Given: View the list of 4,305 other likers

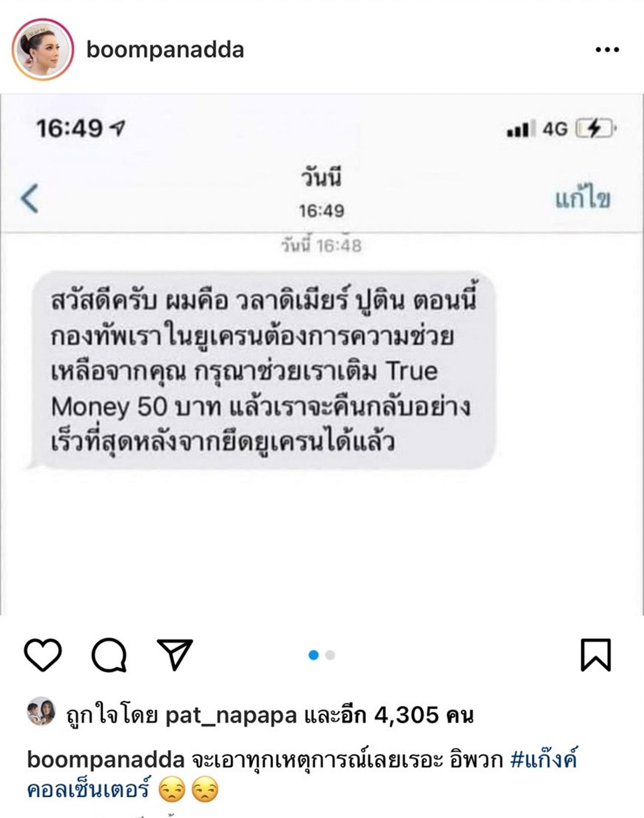Looking at the screenshot, I should [x=389, y=714].
